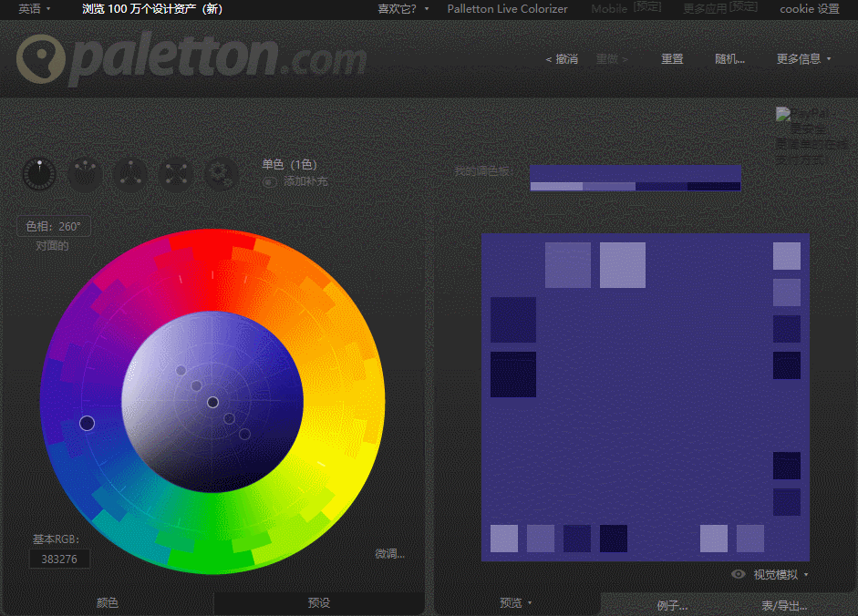Viewport: 858px width, 616px height.
Task: Open the 微调... fine-tune link
Action: click(x=389, y=554)
